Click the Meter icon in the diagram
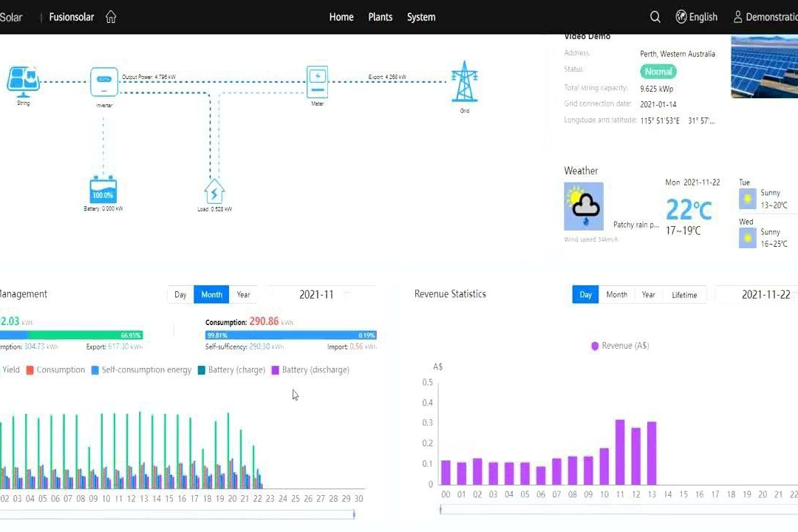798x532 pixels. (x=317, y=81)
